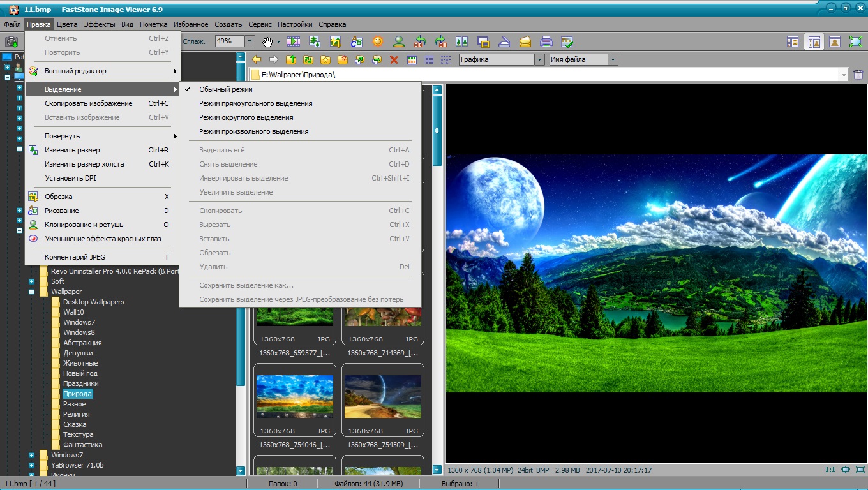The height and width of the screenshot is (490, 868).
Task: Select the 1360x768_754509 thumbnail
Action: pos(382,396)
